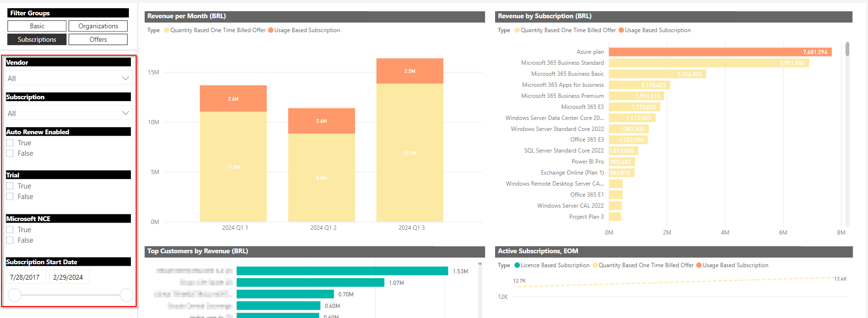The width and height of the screenshot is (868, 318).
Task: Click the left handle of date slider
Action: coord(15,295)
